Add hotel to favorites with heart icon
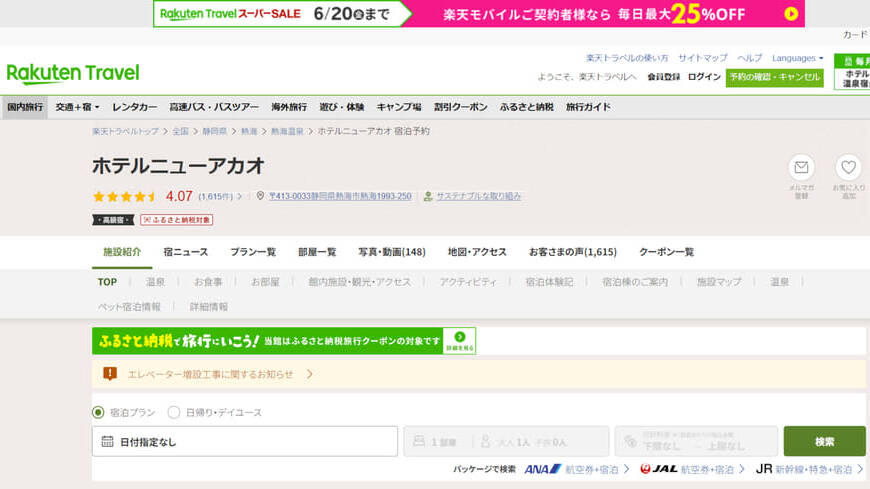This screenshot has height=489, width=870. pos(848,167)
